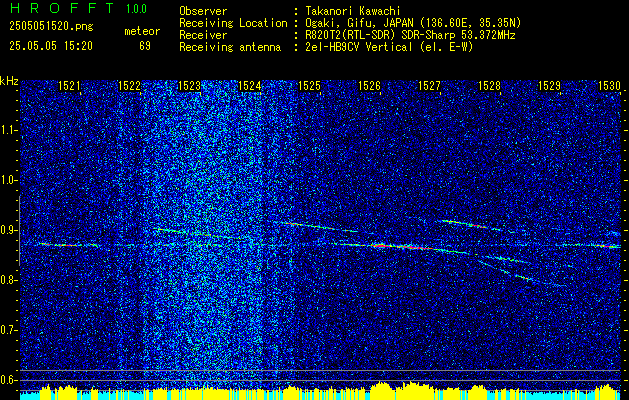Click the 1523 time marker
Viewport: 629px width, 400px height.
189,85
